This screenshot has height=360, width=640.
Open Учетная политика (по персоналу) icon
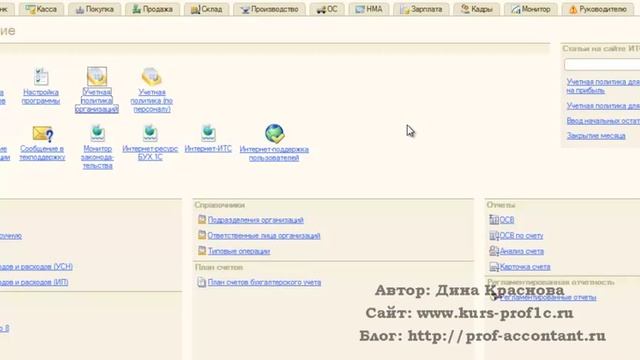coord(151,77)
